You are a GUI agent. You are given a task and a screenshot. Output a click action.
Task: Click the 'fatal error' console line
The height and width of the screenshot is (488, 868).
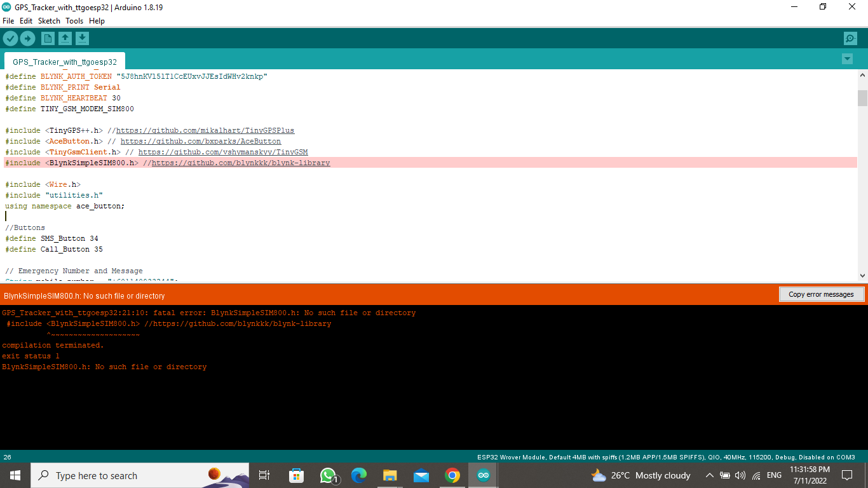[209, 313]
